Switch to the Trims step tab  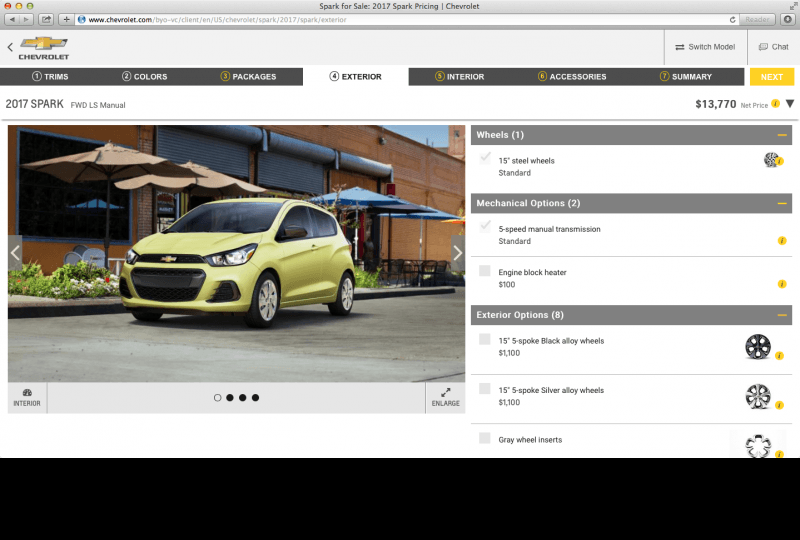pyautogui.click(x=50, y=77)
